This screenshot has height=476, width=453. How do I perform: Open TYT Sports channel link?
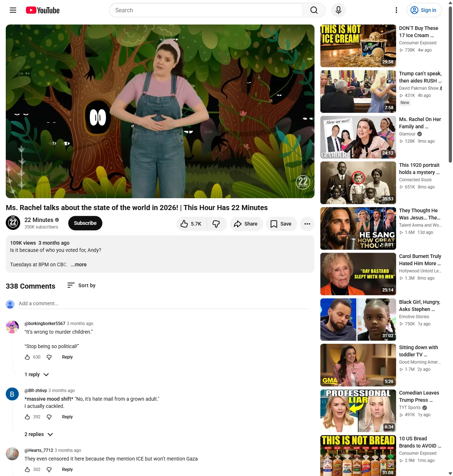410,408
